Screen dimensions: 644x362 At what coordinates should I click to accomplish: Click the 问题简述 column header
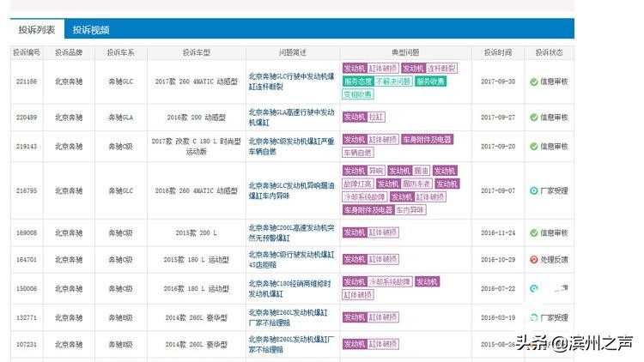click(293, 52)
